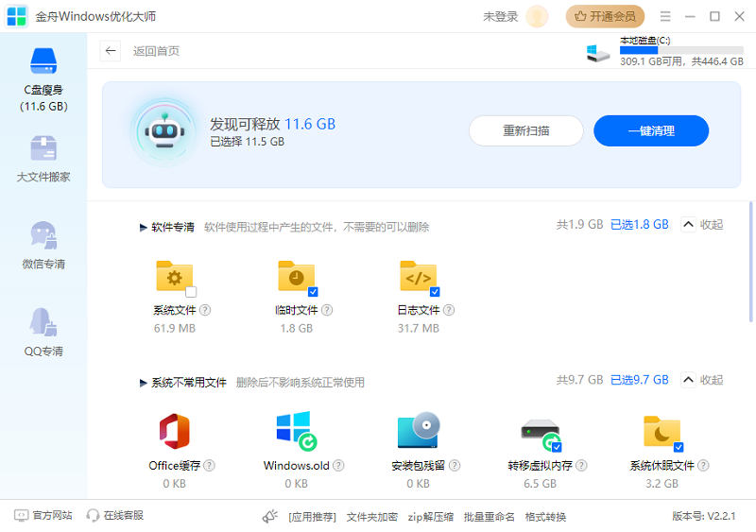Image resolution: width=756 pixels, height=532 pixels.
Task: Show help for 系统文件
Action: coord(205,310)
